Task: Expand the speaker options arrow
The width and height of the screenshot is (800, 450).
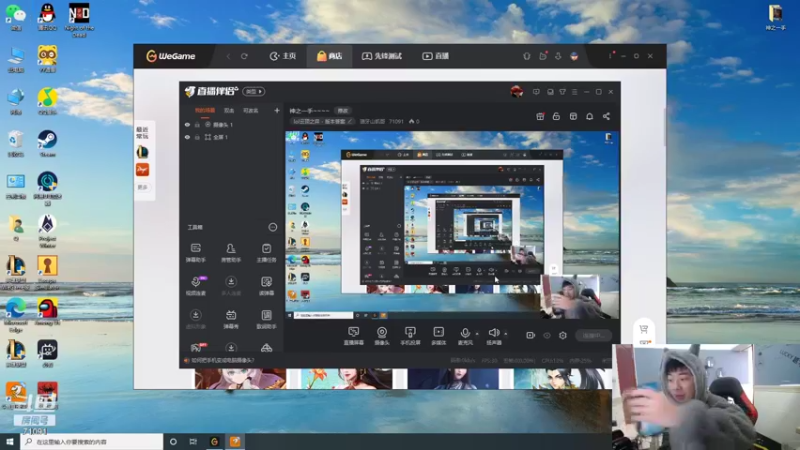Action: point(506,334)
